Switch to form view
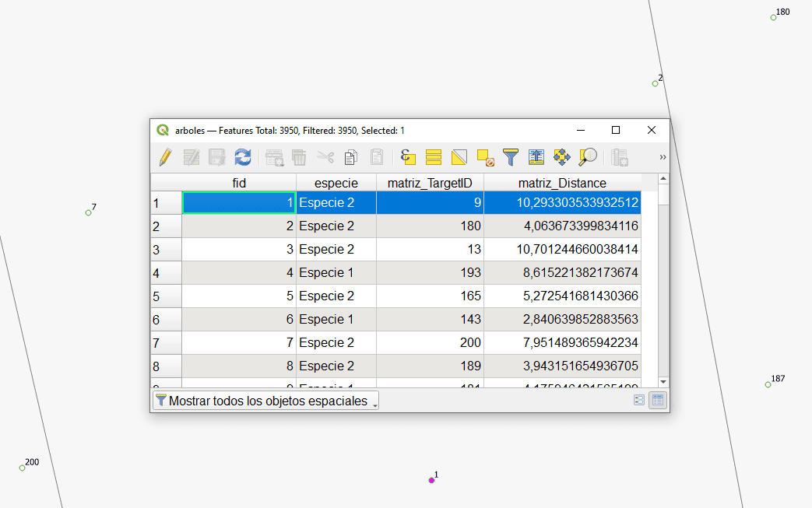Image resolution: width=812 pixels, height=508 pixels. (x=639, y=401)
